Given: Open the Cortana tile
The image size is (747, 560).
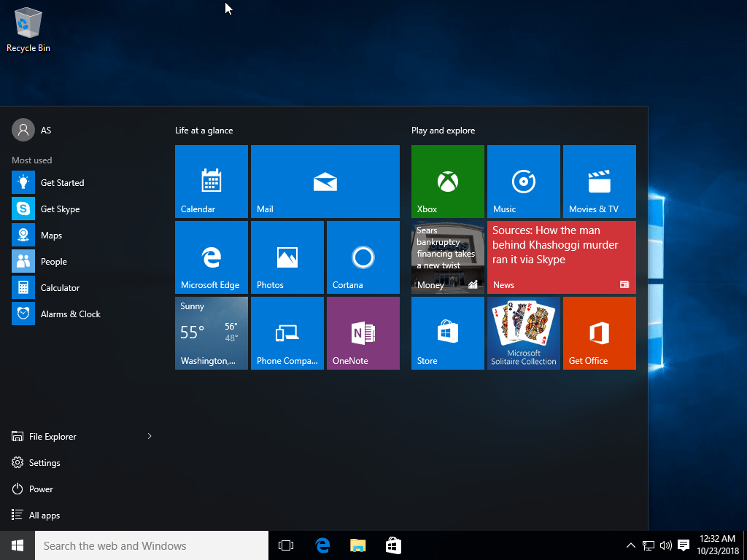Looking at the screenshot, I should pyautogui.click(x=363, y=257).
